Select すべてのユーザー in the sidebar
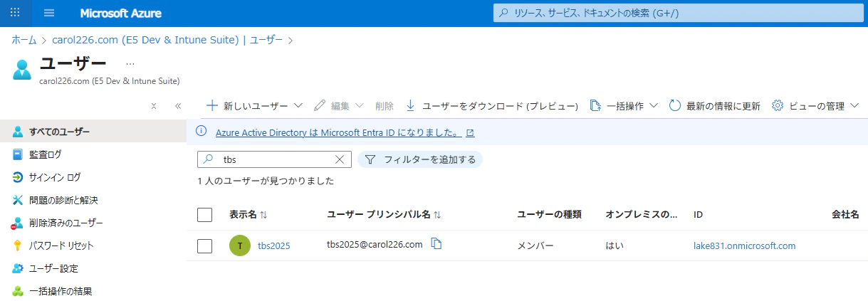The image size is (868, 301). coord(93,132)
